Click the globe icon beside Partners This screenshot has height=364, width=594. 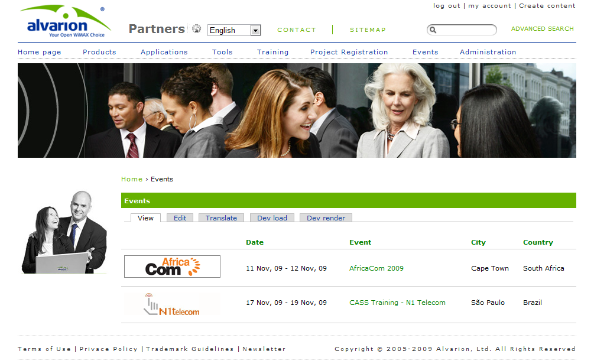point(196,29)
